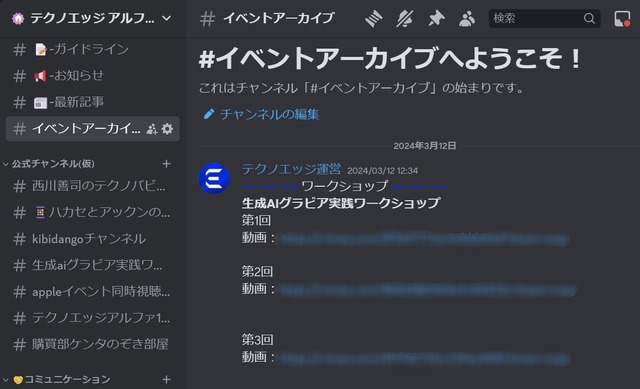
Task: Click the message timestamp 2024/03/12 12:34
Action: pos(382,171)
